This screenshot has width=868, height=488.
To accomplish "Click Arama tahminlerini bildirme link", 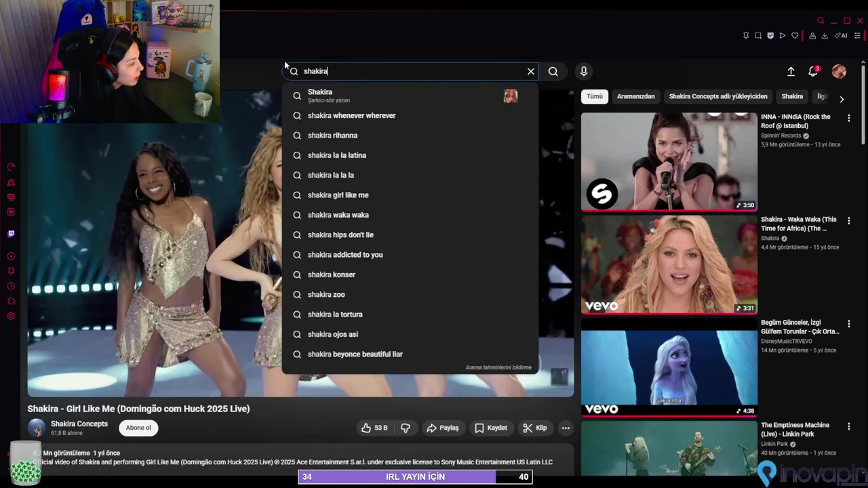I will [498, 367].
